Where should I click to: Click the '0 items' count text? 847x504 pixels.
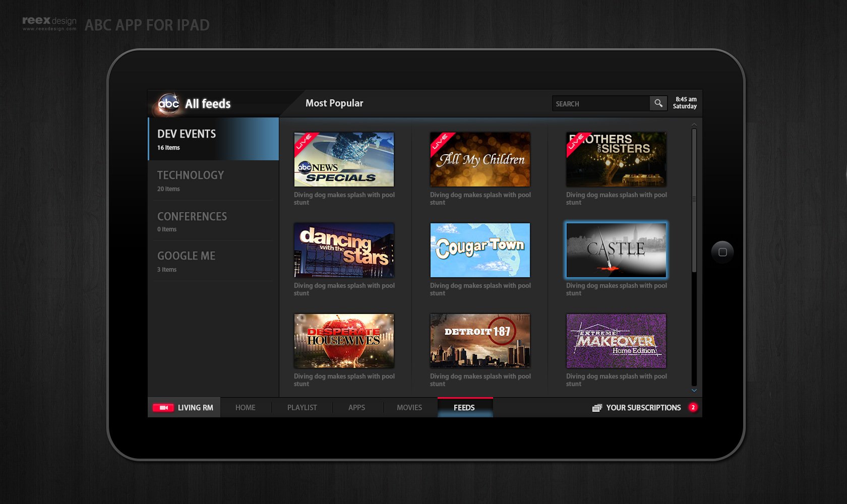(x=167, y=229)
